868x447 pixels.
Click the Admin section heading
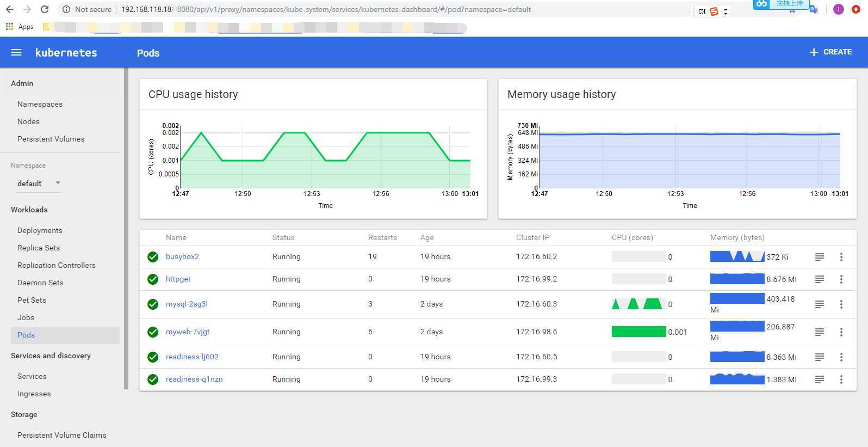point(22,83)
